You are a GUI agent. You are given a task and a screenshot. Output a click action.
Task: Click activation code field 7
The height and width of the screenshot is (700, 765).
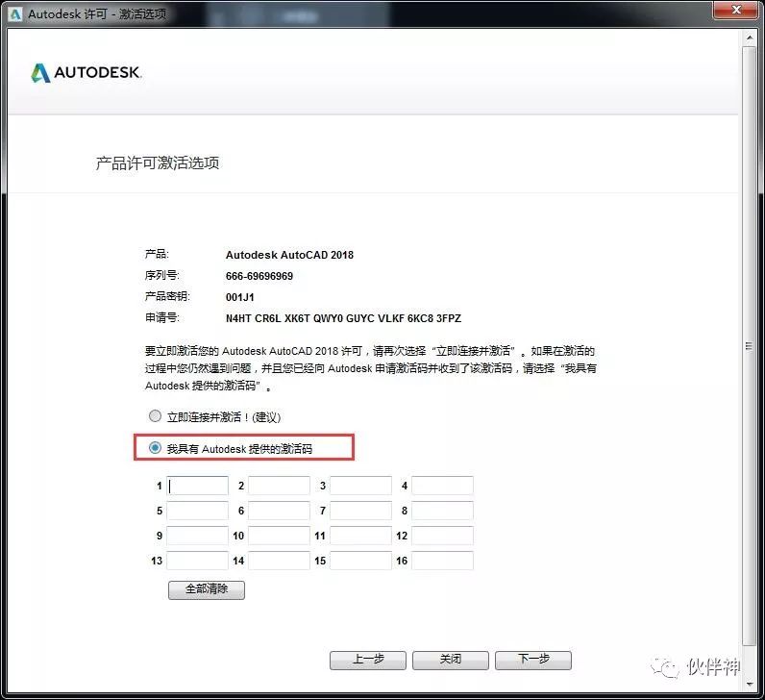point(361,511)
